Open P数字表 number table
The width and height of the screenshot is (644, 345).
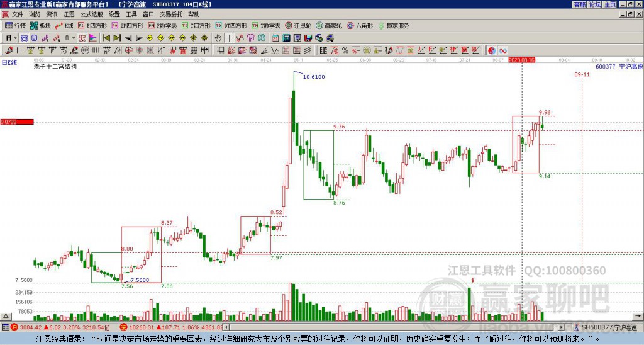pyautogui.click(x=163, y=25)
